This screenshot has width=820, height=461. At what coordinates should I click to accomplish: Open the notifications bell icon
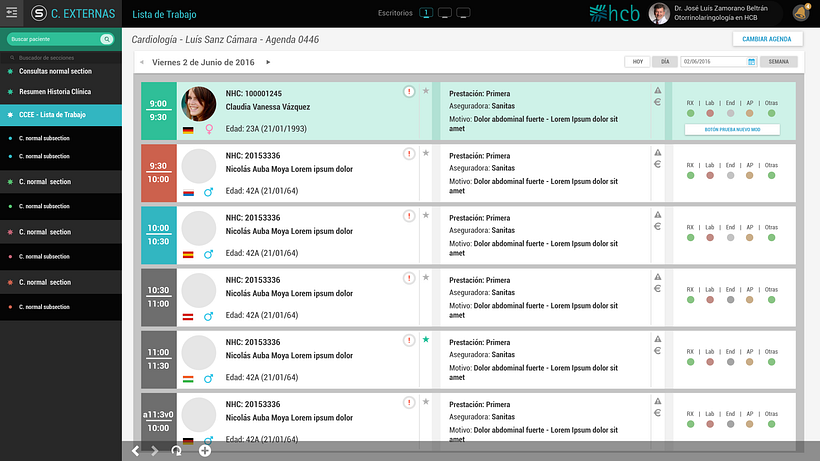click(x=801, y=13)
